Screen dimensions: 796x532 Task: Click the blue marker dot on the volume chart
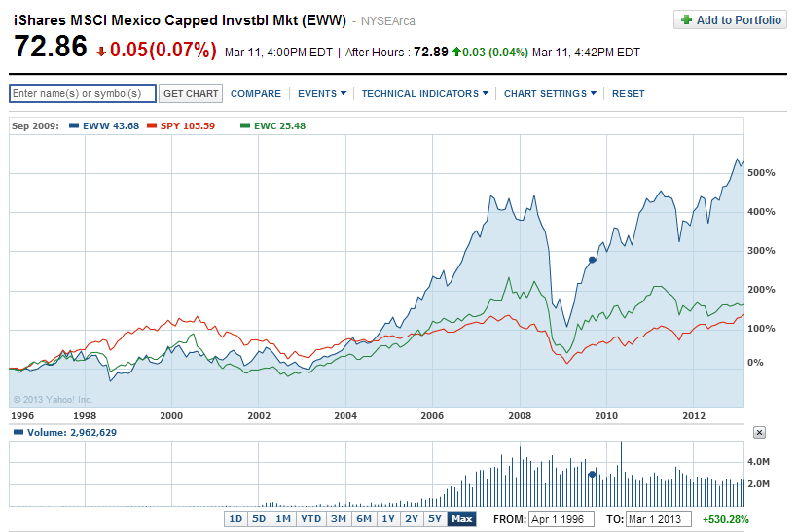tap(592, 475)
